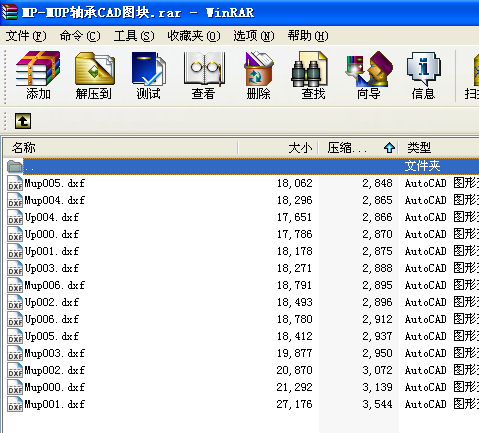This screenshot has width=479, height=433.
Task: Select the file name Up000.dxf
Action: [52, 234]
